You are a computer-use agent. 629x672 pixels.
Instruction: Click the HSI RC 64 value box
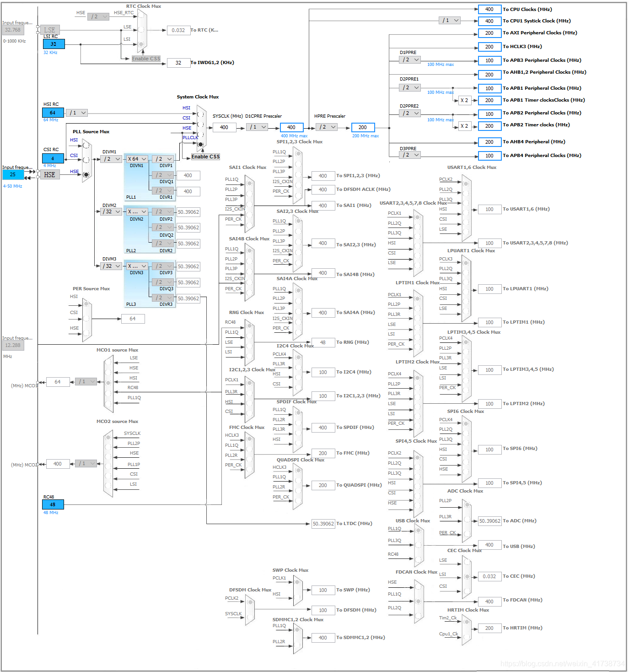(53, 113)
